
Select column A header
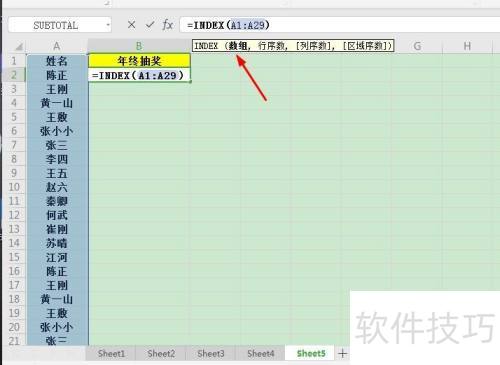[57, 46]
